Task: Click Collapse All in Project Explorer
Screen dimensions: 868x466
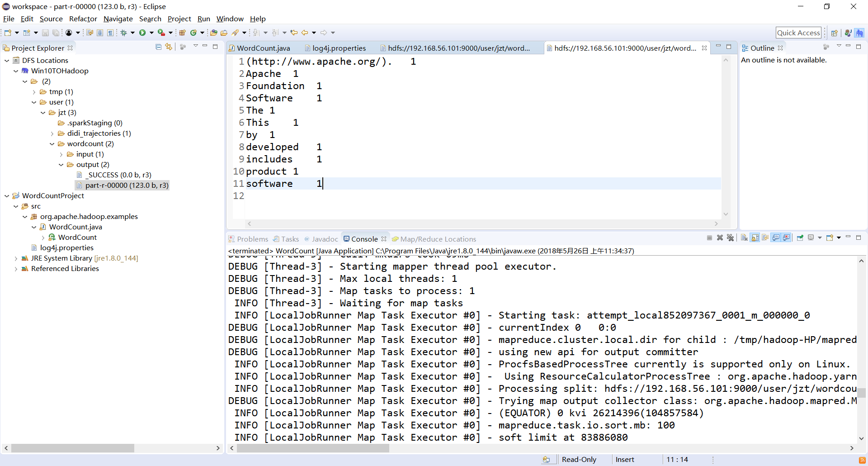Action: (158, 47)
